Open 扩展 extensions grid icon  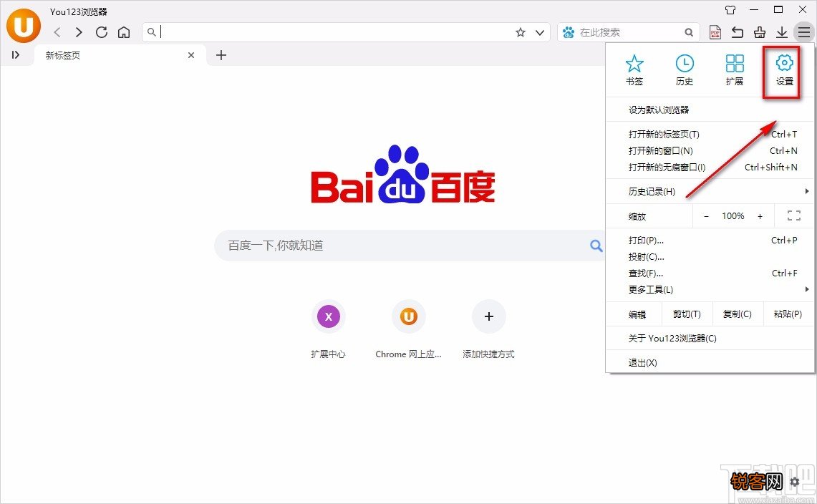click(734, 70)
